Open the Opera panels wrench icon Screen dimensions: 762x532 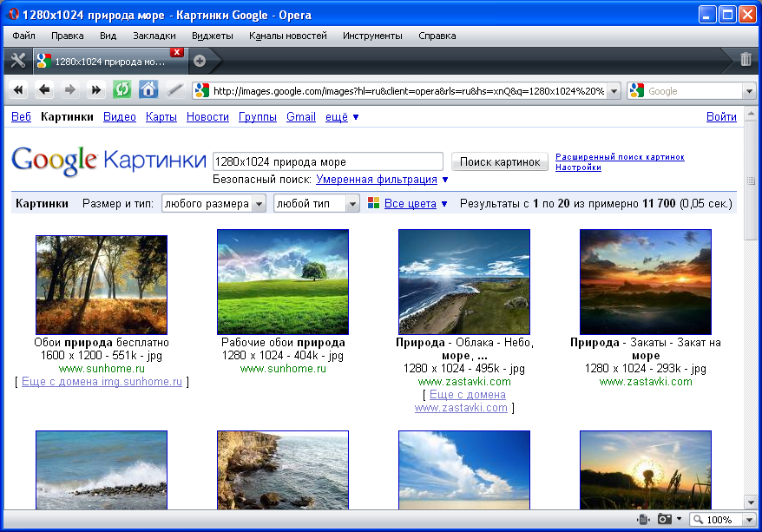coord(18,61)
